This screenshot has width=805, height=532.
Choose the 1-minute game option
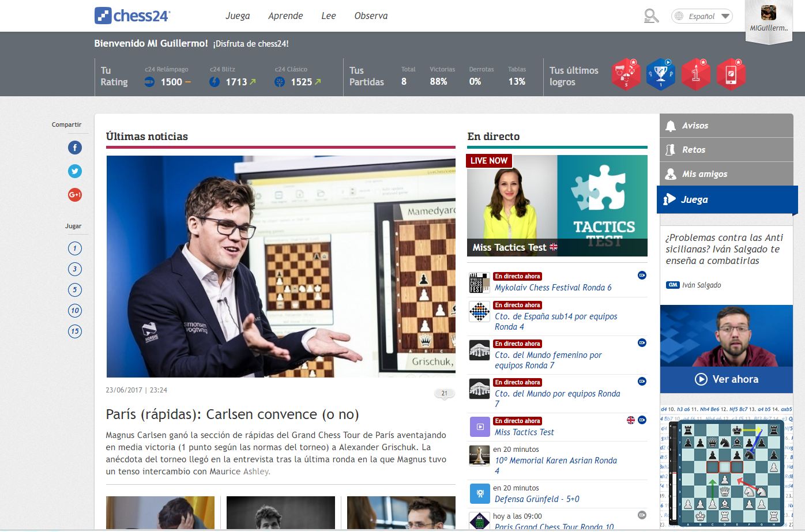(x=74, y=248)
